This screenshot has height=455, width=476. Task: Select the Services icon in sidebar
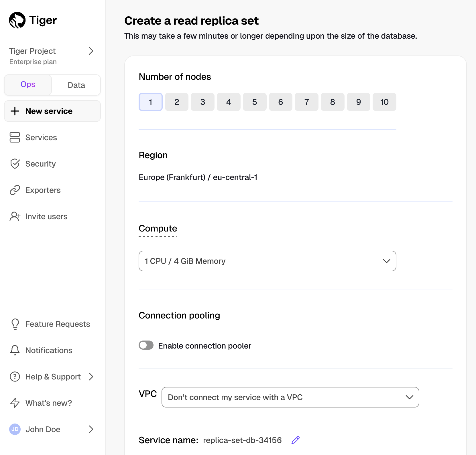(x=15, y=137)
